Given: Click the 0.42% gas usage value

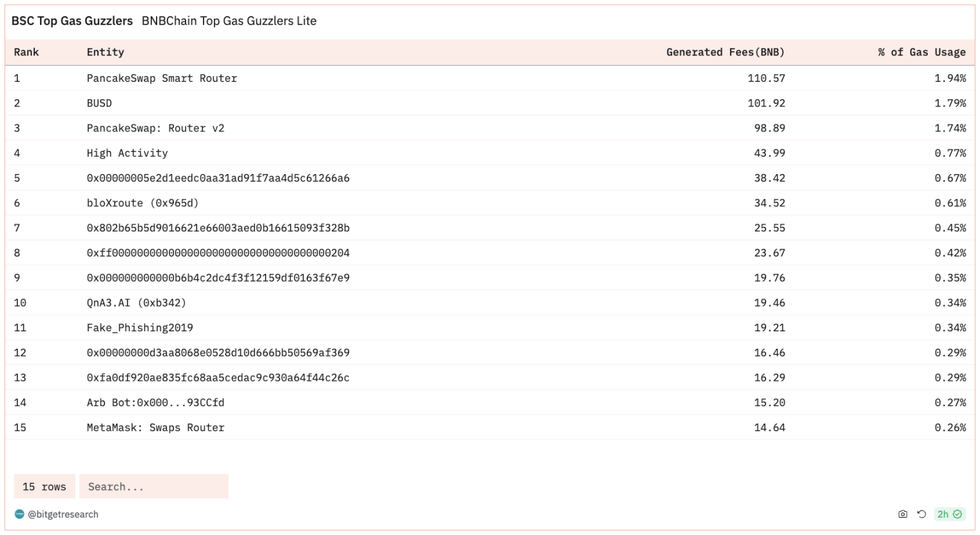Looking at the screenshot, I should tap(950, 253).
